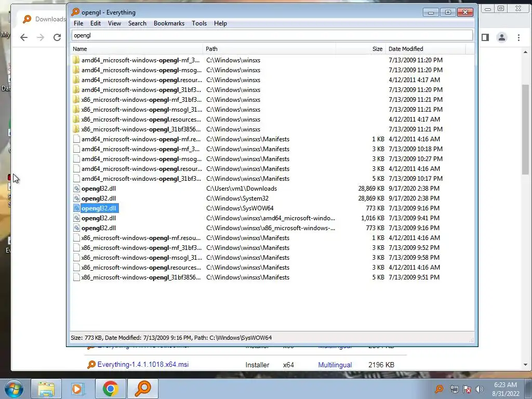
Task: Open the volume control in the tray
Action: 480,389
